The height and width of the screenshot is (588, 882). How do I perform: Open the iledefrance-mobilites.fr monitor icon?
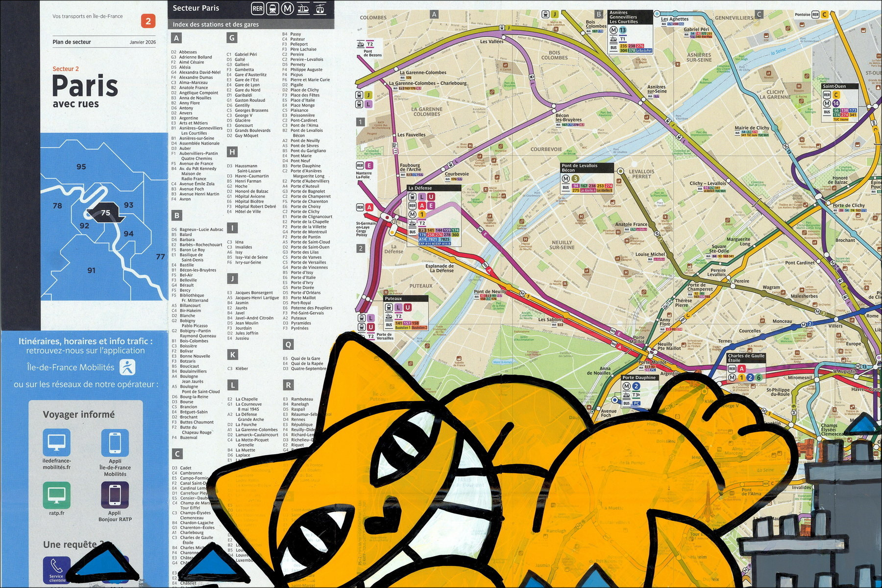(56, 442)
